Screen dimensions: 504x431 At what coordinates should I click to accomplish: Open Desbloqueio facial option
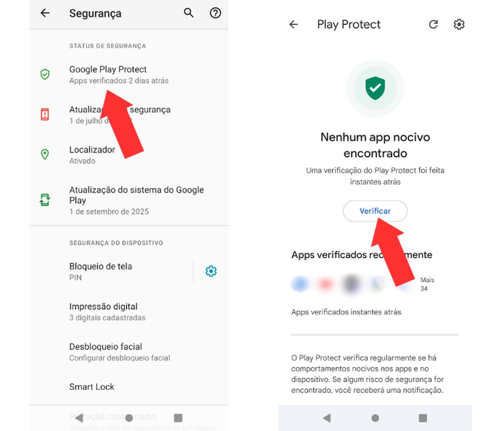click(129, 352)
